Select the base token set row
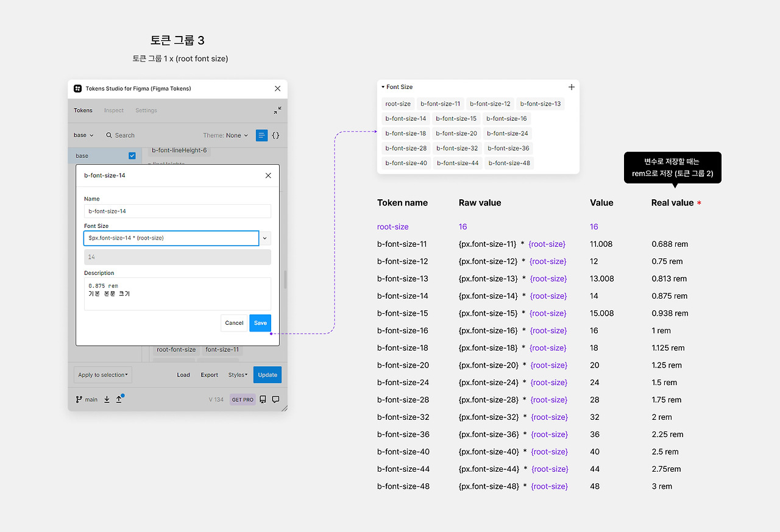 click(x=105, y=156)
